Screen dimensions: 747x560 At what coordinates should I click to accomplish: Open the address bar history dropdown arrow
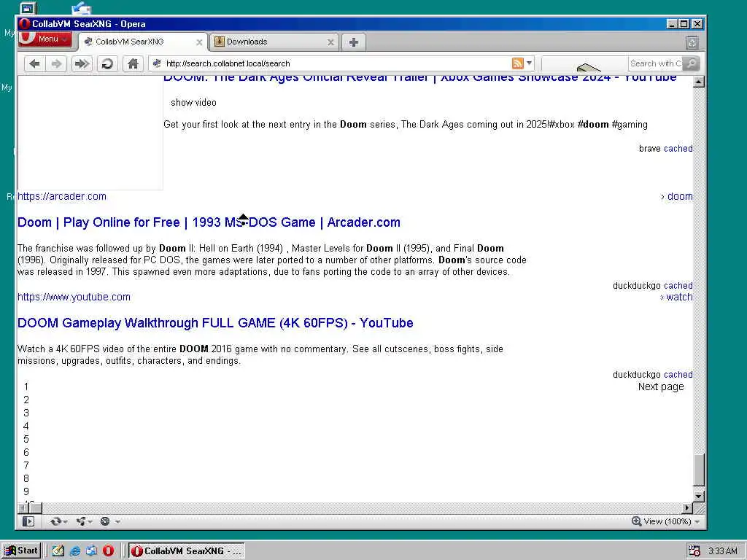pos(529,63)
